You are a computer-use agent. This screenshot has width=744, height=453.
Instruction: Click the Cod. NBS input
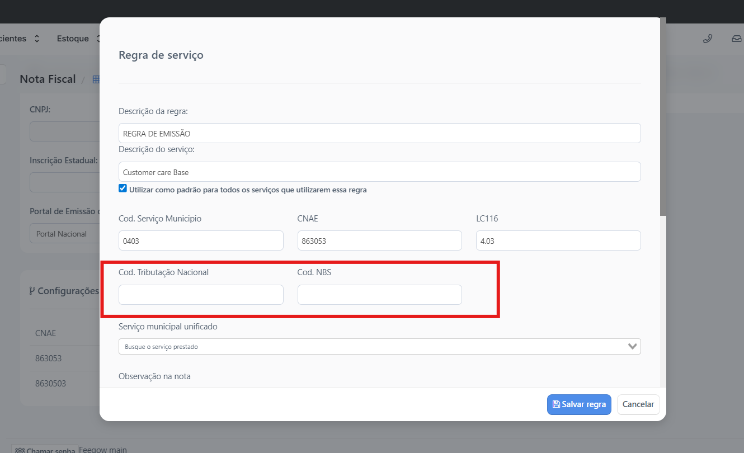point(379,295)
